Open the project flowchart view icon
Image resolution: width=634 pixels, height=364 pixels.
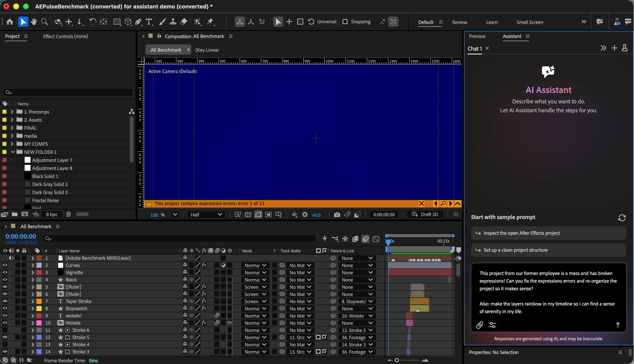coord(132,112)
